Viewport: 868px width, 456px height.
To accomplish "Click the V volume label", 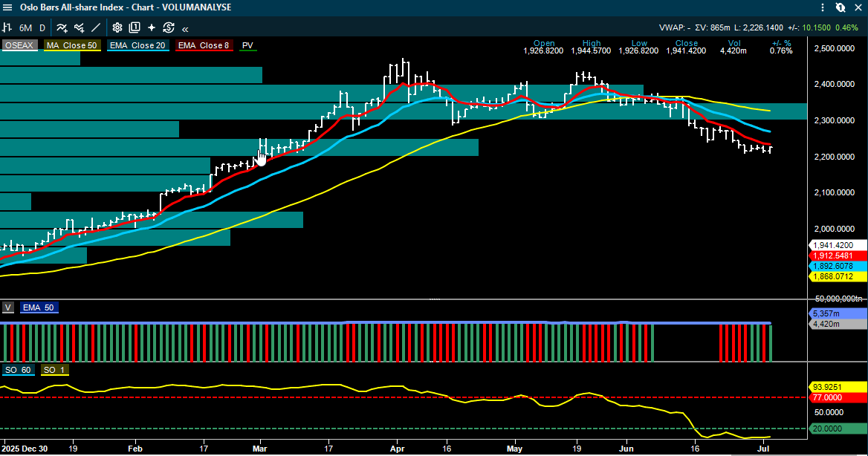I will click(7, 307).
